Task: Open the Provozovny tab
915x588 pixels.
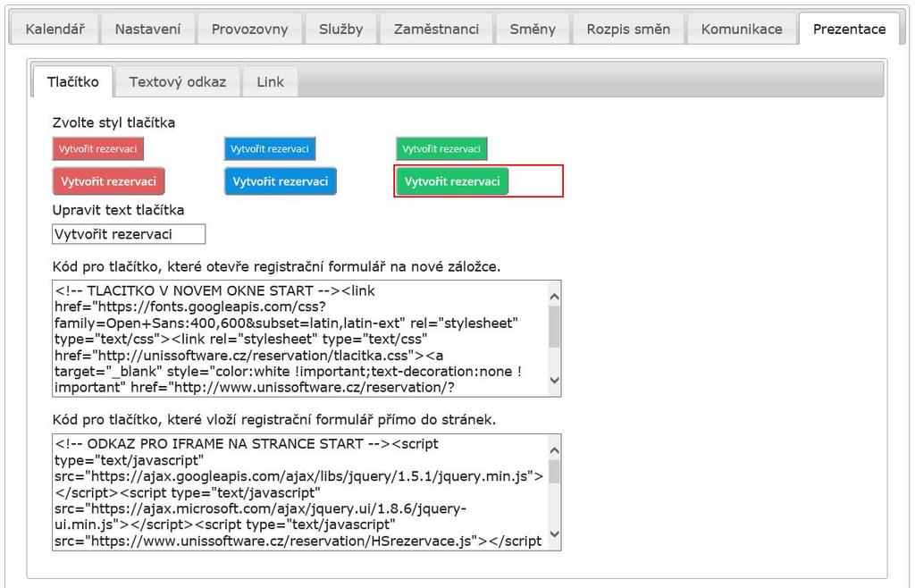Action: point(250,29)
